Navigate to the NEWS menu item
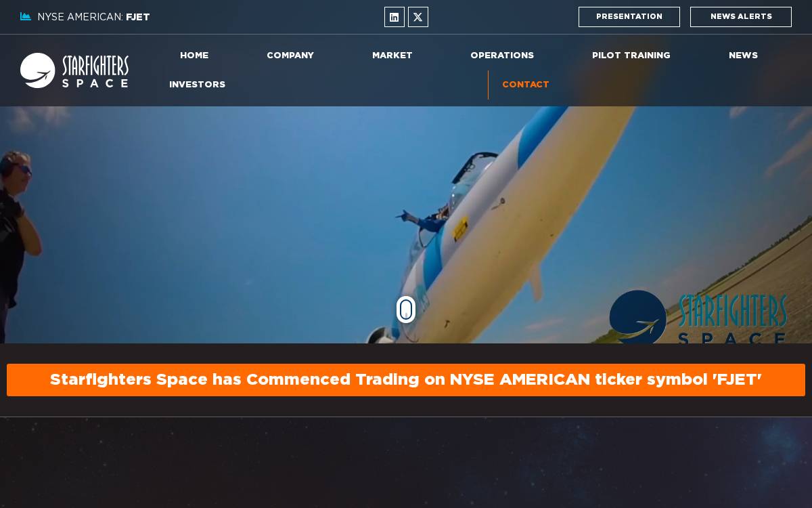 point(743,56)
